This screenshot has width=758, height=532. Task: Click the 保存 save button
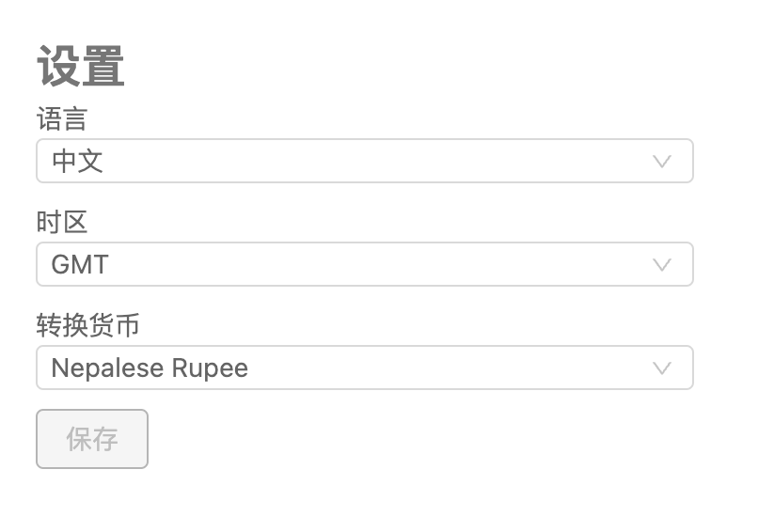(92, 439)
